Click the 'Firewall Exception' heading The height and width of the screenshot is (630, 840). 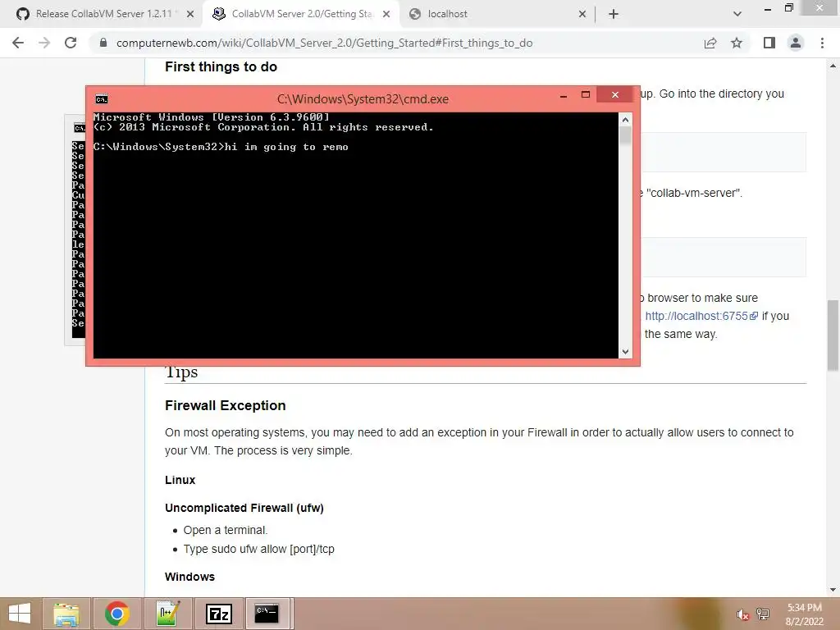(226, 405)
